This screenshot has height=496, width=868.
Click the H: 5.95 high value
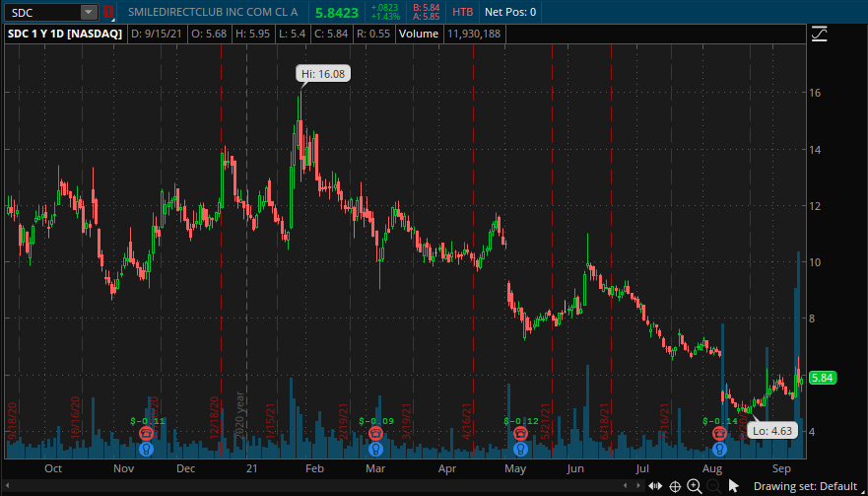[253, 34]
